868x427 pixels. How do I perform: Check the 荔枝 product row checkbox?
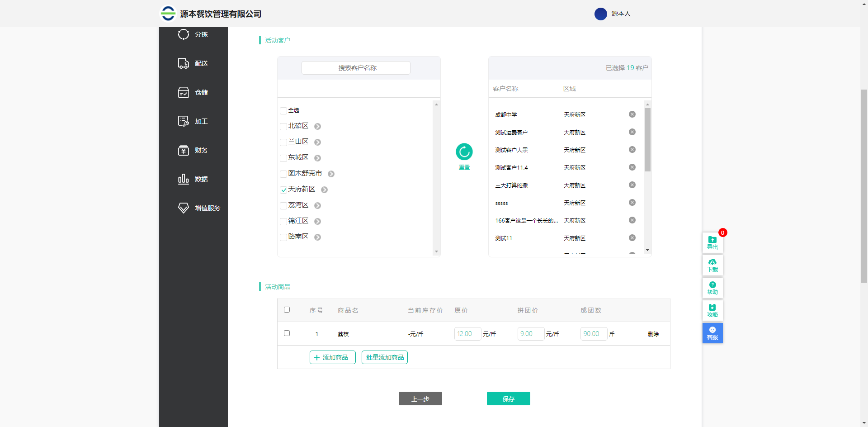[x=287, y=333]
